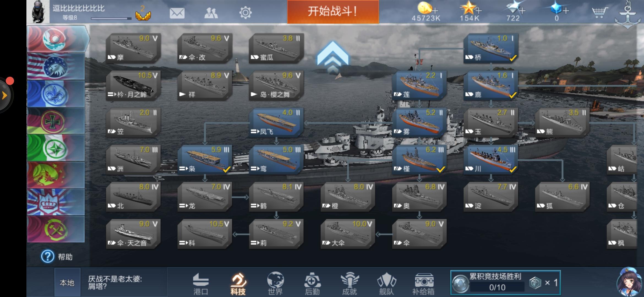The image size is (644, 297).
Task: Tap the anchor icon at top right
Action: click(628, 15)
